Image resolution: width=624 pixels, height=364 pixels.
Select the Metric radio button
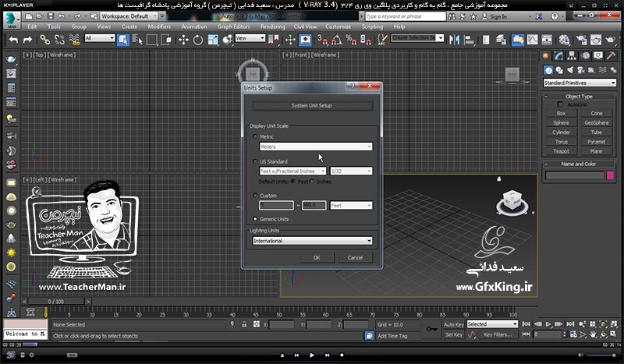point(255,136)
